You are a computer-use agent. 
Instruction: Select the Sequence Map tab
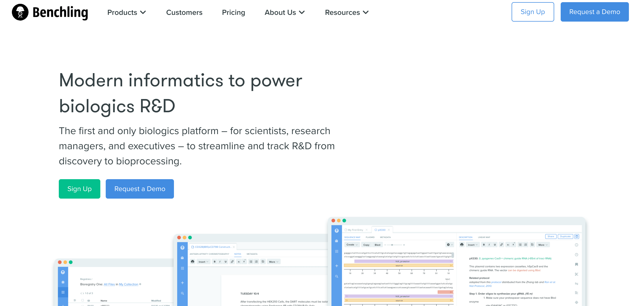click(x=352, y=237)
